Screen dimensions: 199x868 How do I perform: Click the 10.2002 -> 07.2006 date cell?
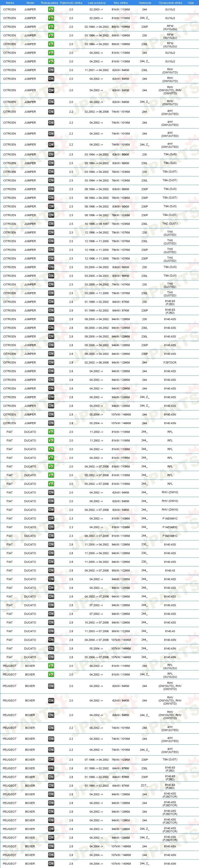click(97, 623)
